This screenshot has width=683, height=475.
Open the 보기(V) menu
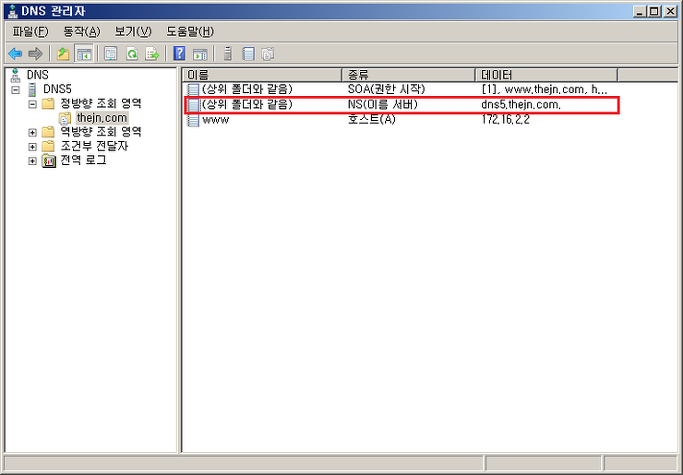tap(133, 31)
